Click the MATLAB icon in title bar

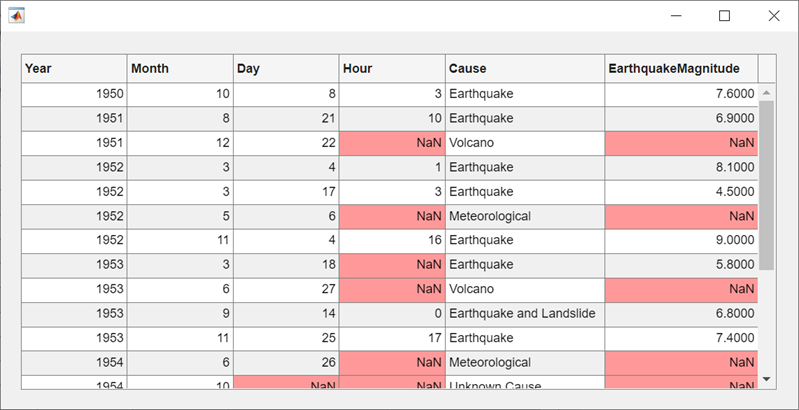[x=16, y=16]
